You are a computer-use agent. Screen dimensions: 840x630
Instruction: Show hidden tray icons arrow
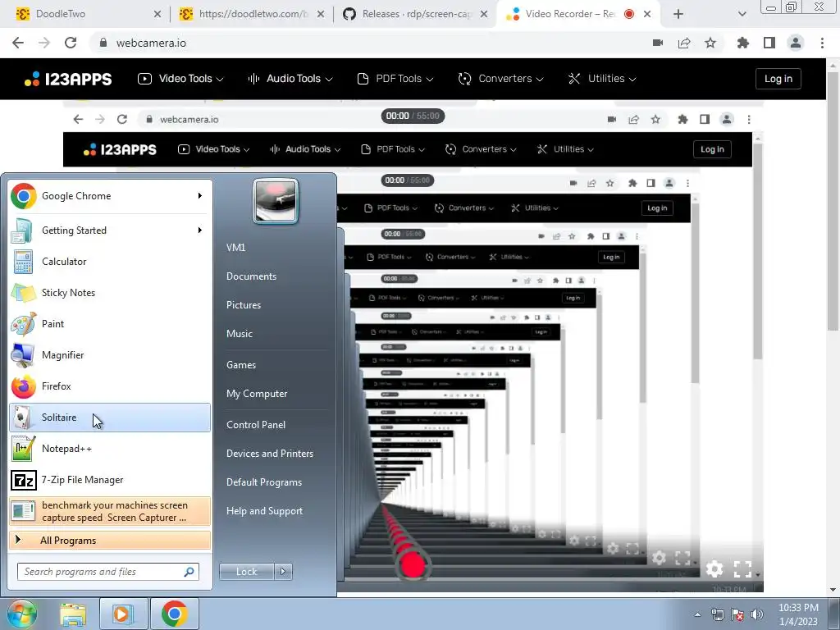(697, 615)
